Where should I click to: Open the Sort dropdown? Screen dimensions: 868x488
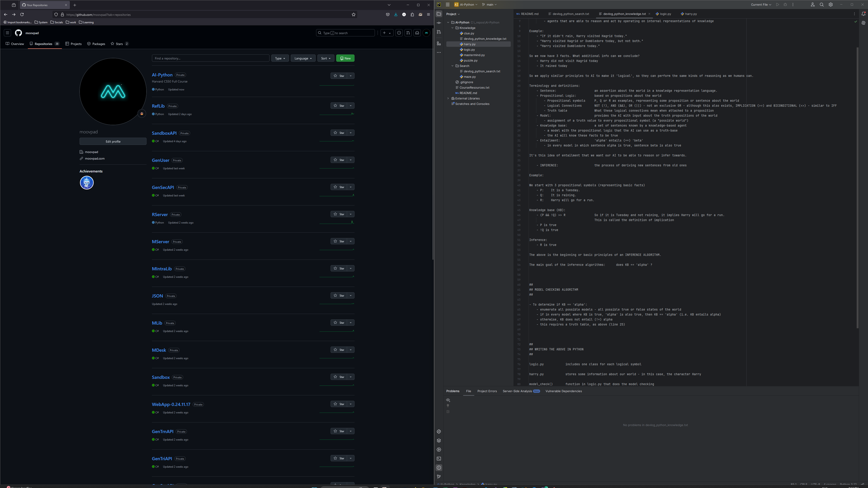click(326, 58)
